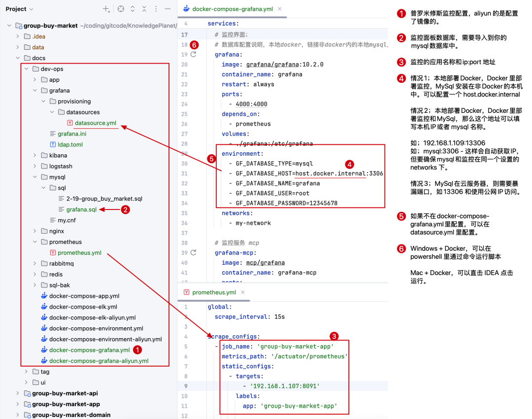Run the grafana-mcp service gutter icon
This screenshot has width=532, height=419.
click(x=194, y=252)
